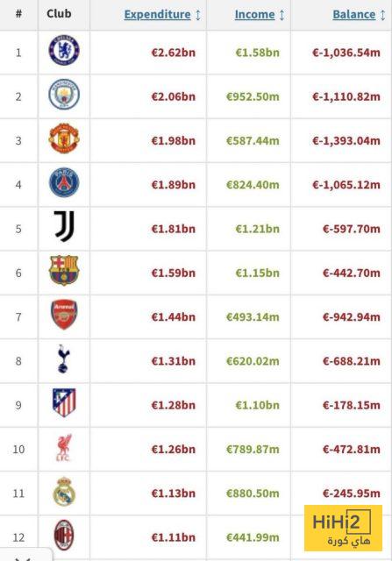This screenshot has height=561, width=392.
Task: Toggle sort arrows next to Expenditure
Action: (198, 15)
